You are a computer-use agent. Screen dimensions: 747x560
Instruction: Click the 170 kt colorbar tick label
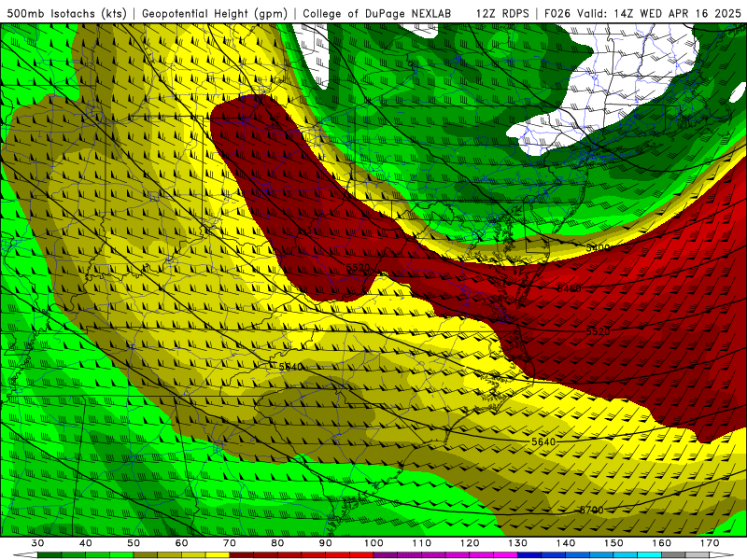click(710, 543)
